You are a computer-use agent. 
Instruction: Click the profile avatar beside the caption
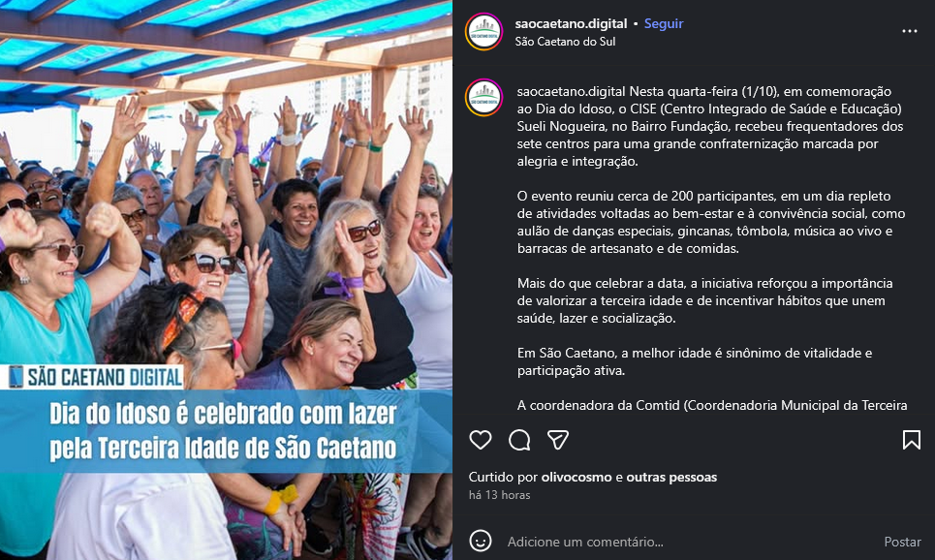pyautogui.click(x=483, y=97)
